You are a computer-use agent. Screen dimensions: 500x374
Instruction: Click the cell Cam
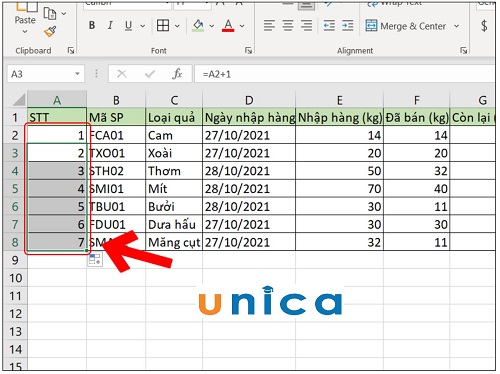point(174,135)
